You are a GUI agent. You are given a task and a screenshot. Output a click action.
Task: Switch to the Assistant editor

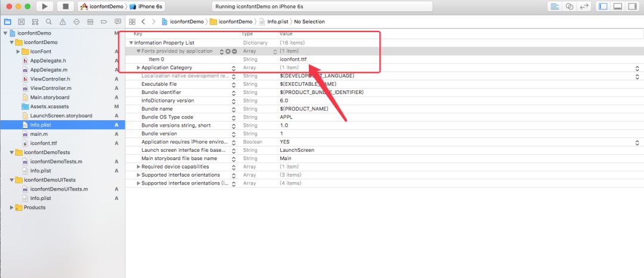(x=569, y=7)
